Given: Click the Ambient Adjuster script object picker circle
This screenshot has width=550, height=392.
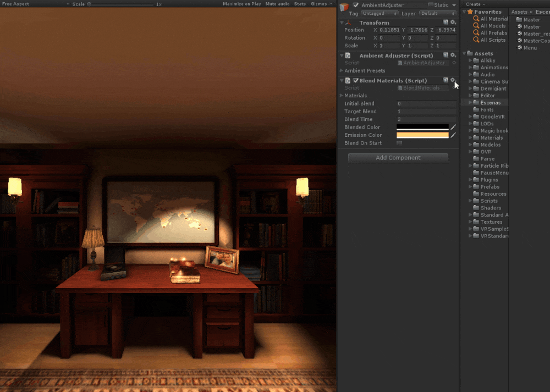Looking at the screenshot, I should point(454,63).
